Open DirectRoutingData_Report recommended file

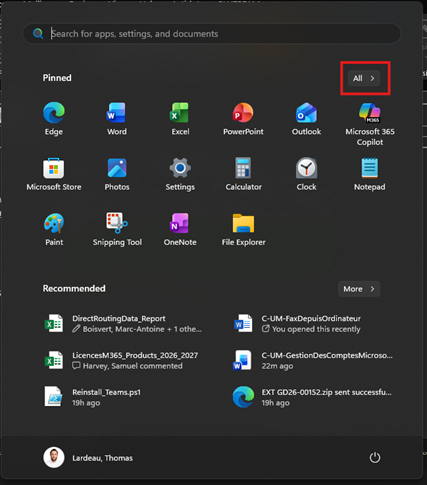tap(124, 324)
